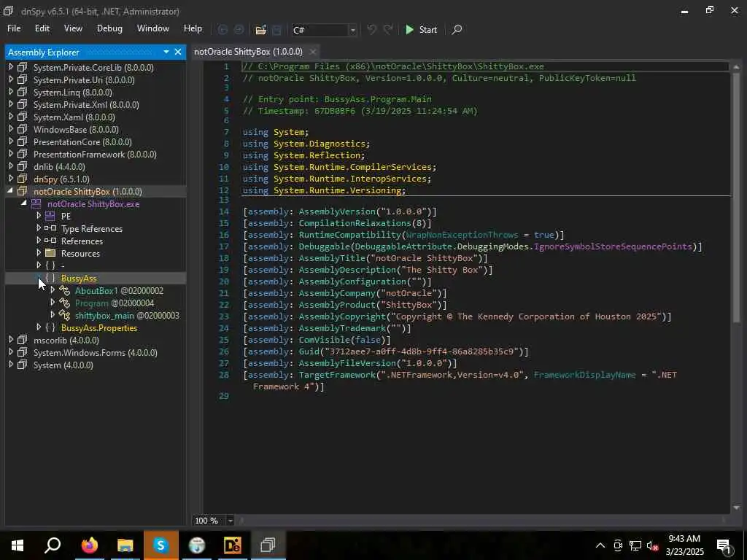
Task: Open the Edit menu
Action: click(42, 28)
